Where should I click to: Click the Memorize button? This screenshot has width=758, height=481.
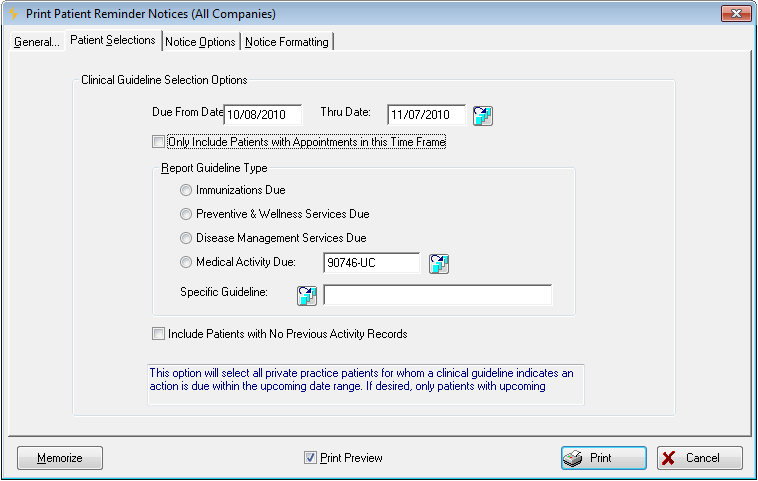pyautogui.click(x=60, y=458)
